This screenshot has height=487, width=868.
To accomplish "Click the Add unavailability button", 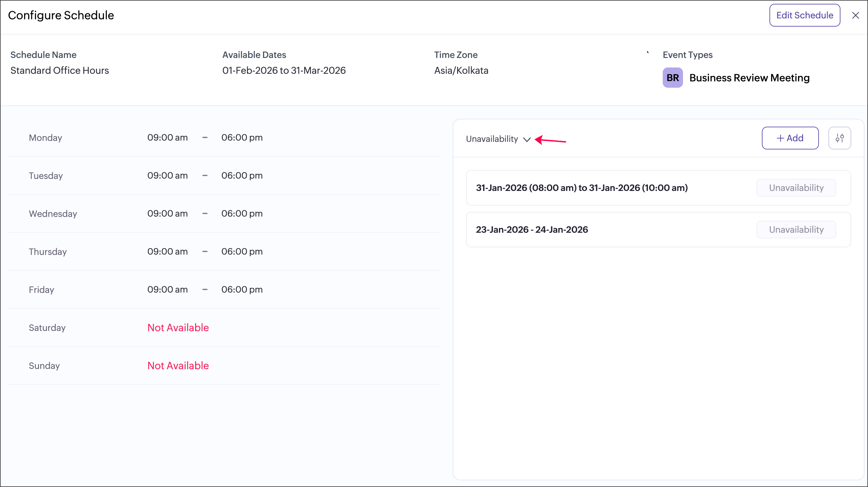I will tap(790, 138).
